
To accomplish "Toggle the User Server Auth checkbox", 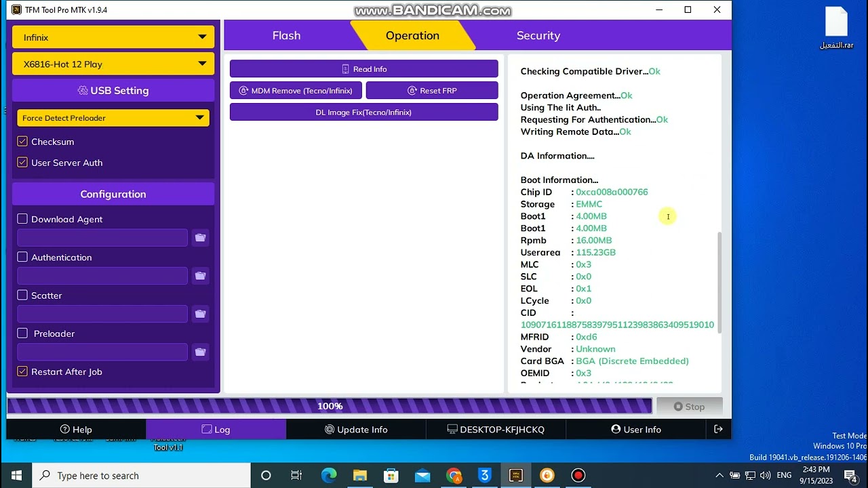I will 22,163.
